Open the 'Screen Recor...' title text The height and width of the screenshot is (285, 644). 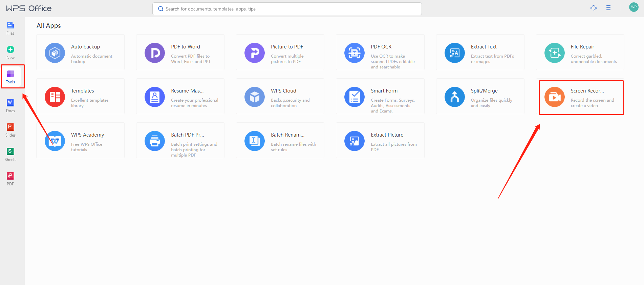point(587,91)
